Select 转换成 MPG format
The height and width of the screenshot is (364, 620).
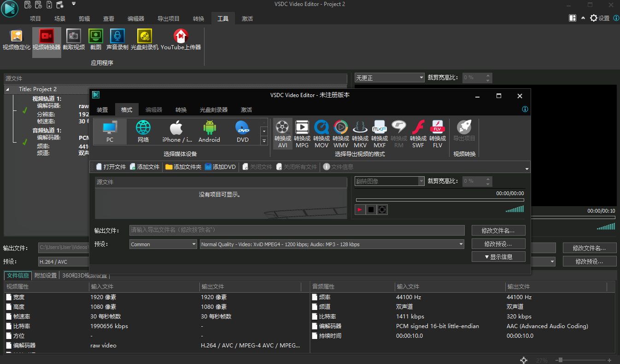[302, 134]
